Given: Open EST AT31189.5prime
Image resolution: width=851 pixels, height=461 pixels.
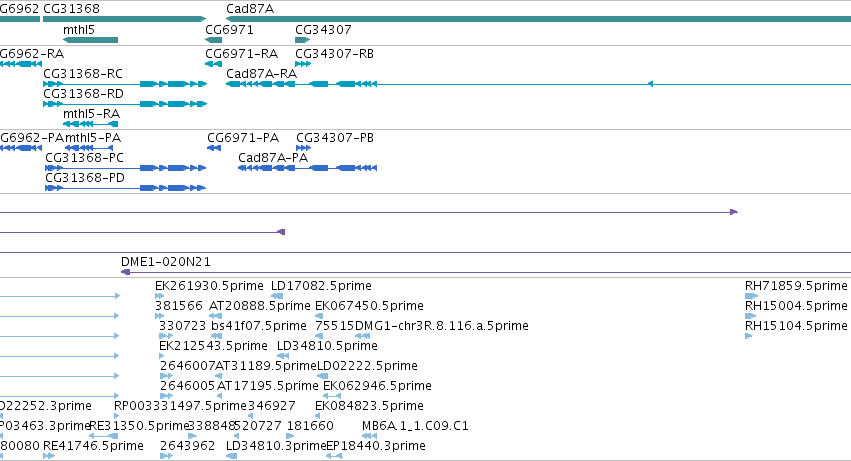Looking at the screenshot, I should click(266, 366).
